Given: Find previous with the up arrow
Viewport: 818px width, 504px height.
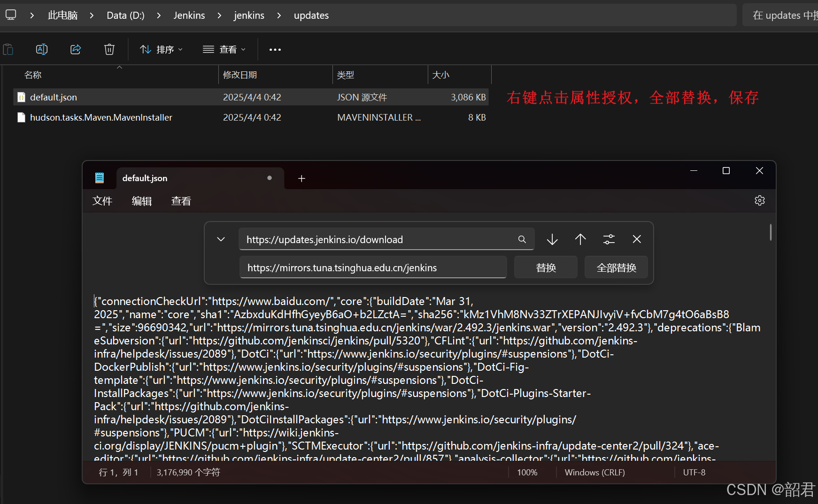Looking at the screenshot, I should (580, 239).
